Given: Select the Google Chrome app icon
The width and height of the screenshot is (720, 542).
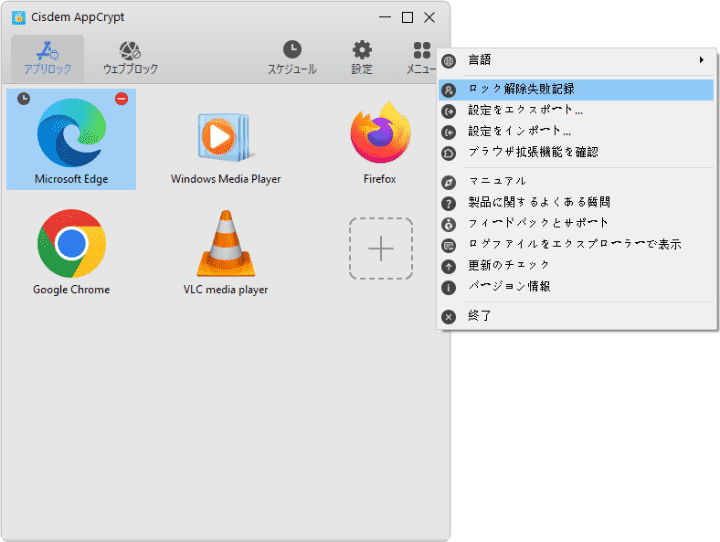Looking at the screenshot, I should point(71,244).
